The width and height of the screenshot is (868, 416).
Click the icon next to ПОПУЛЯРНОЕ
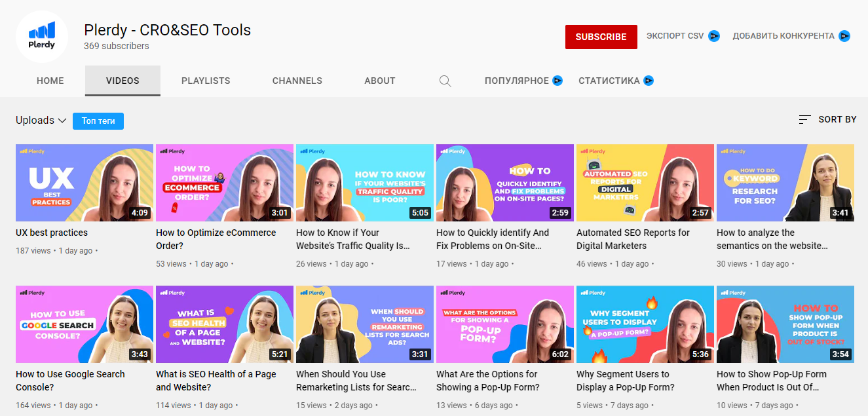point(557,81)
